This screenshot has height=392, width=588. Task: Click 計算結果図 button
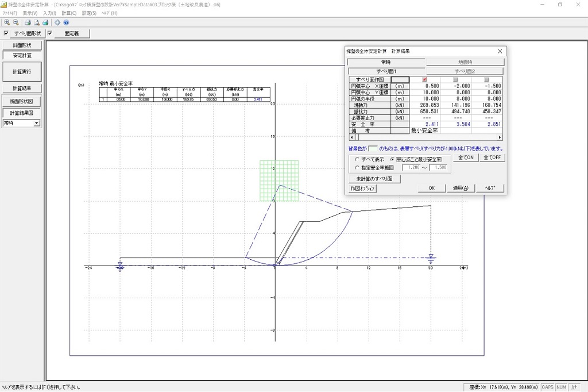[22, 113]
